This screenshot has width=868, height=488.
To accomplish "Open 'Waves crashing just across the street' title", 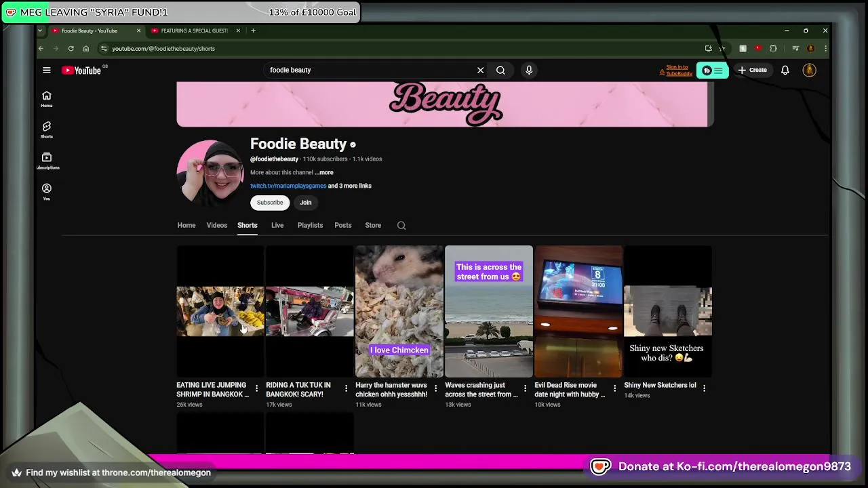I will click(x=481, y=390).
